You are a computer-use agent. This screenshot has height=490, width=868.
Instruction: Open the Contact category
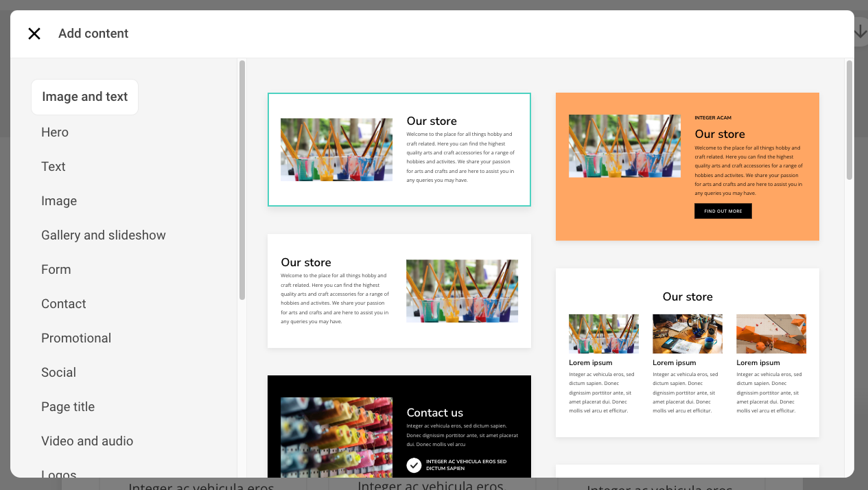pyautogui.click(x=64, y=304)
